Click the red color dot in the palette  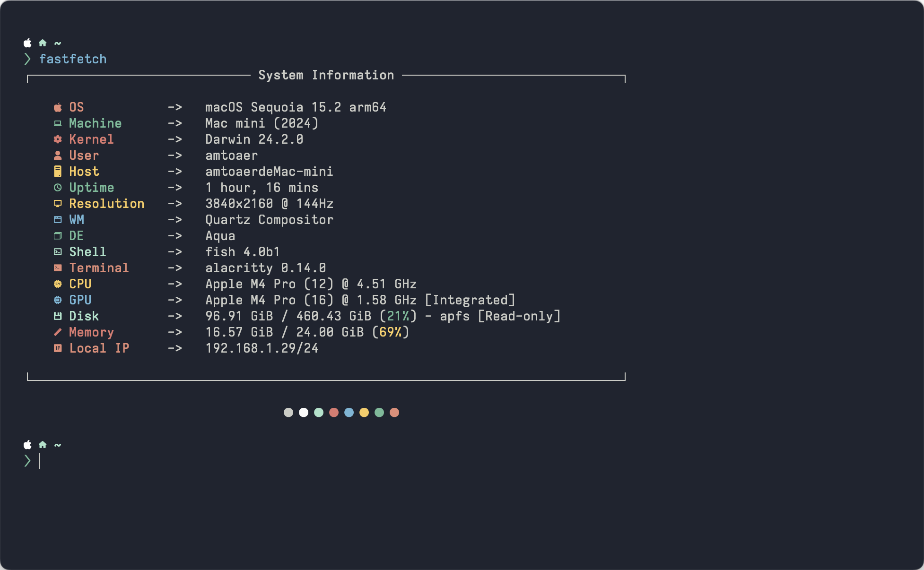[334, 413]
